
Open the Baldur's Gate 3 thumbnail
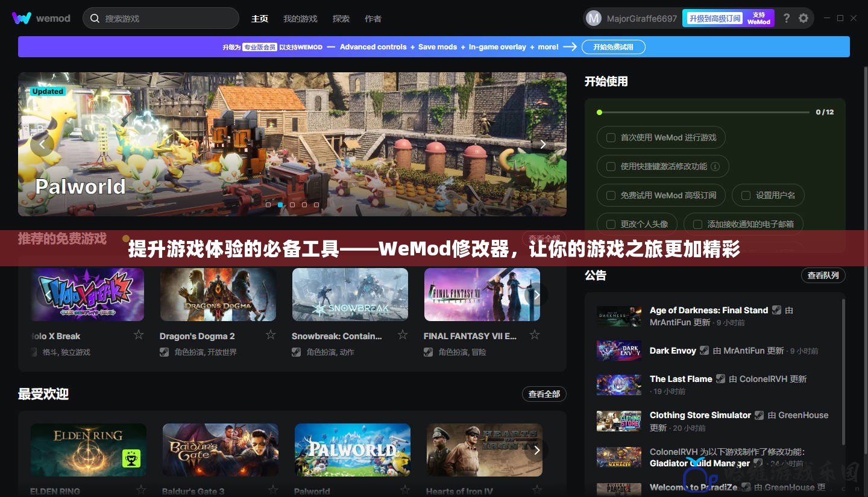coord(221,450)
